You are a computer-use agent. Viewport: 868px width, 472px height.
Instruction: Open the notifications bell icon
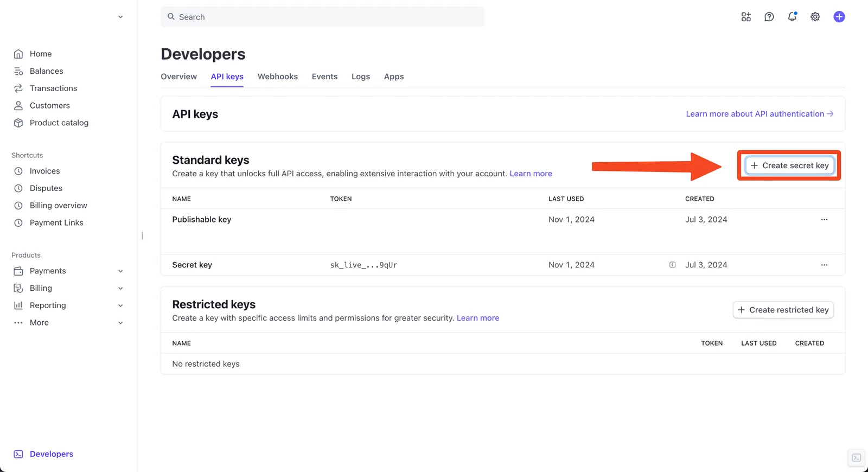pos(792,17)
